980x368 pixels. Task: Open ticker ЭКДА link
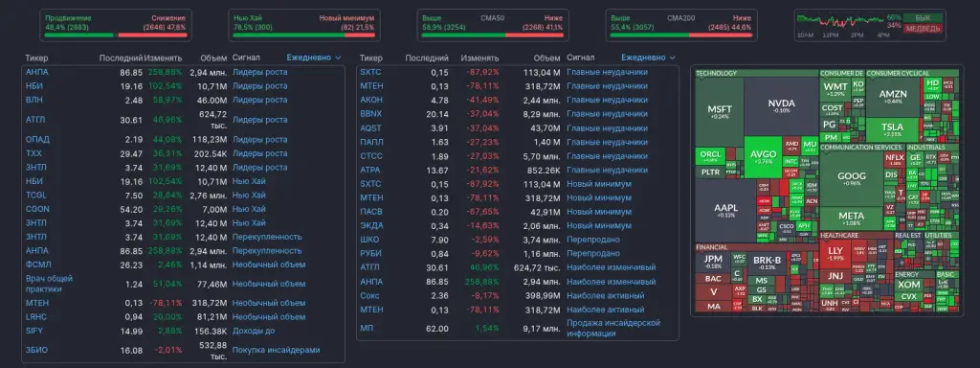[x=372, y=226]
